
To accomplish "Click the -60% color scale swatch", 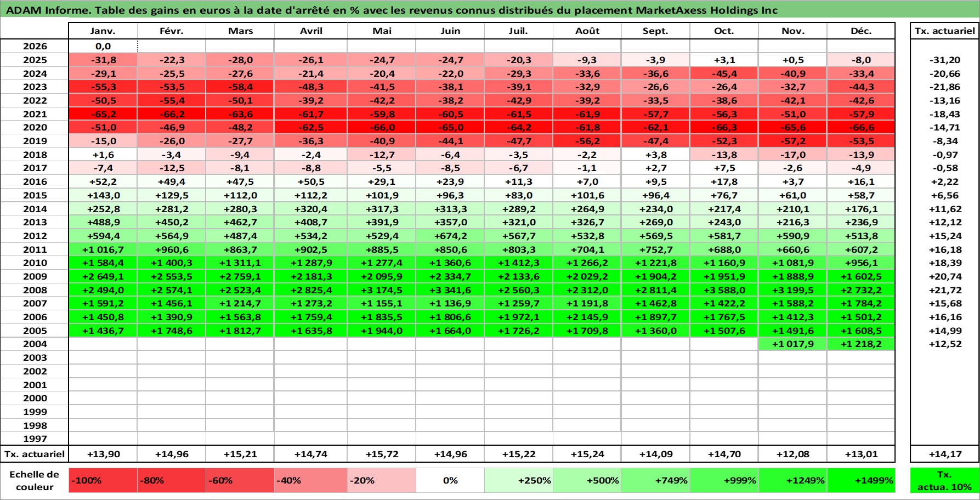I will point(240,480).
